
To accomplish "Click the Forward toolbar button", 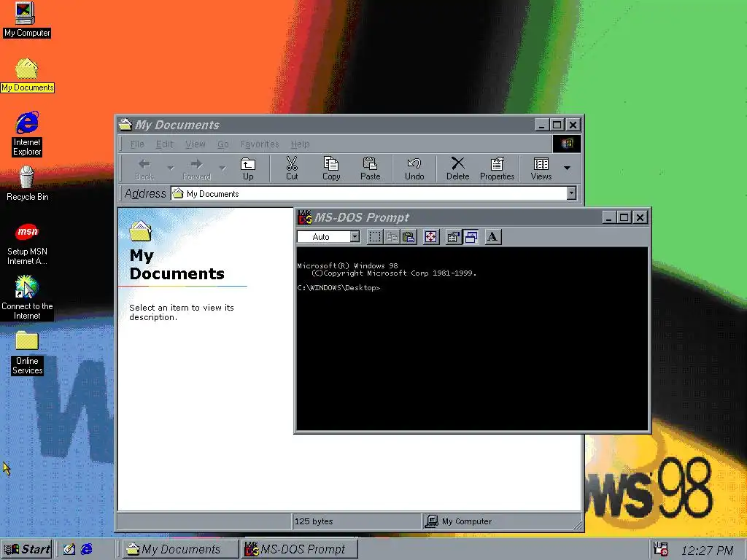I will pyautogui.click(x=197, y=169).
